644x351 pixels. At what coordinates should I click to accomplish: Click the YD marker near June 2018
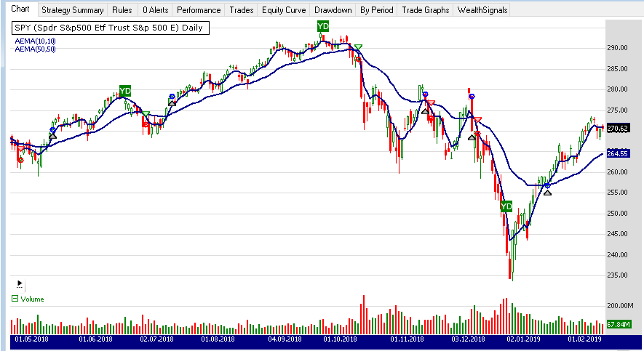click(x=125, y=91)
